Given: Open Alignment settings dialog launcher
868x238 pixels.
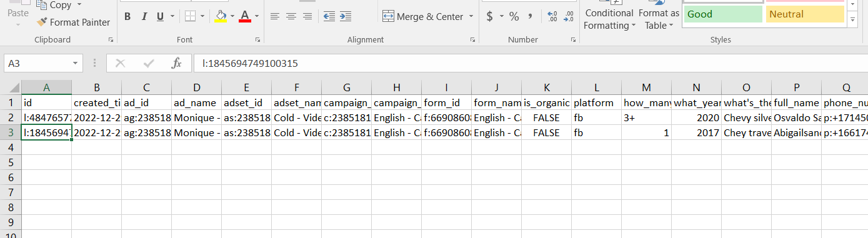Looking at the screenshot, I should coord(472,40).
